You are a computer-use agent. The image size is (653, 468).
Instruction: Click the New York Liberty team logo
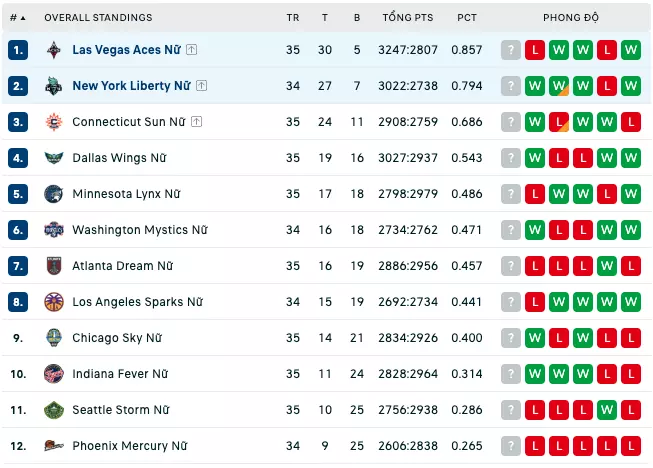(54, 86)
